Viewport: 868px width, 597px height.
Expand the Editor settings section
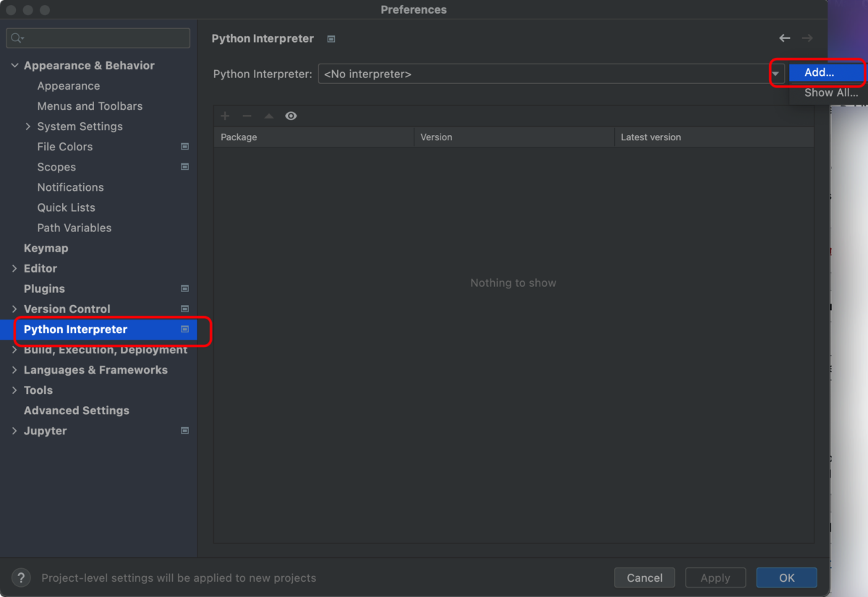point(14,268)
